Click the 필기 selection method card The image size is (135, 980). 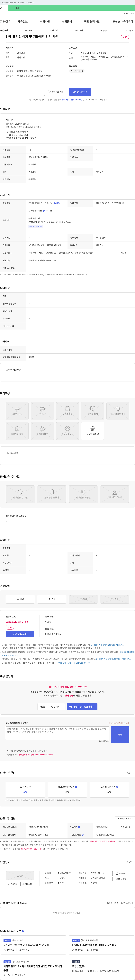tap(83, 599)
